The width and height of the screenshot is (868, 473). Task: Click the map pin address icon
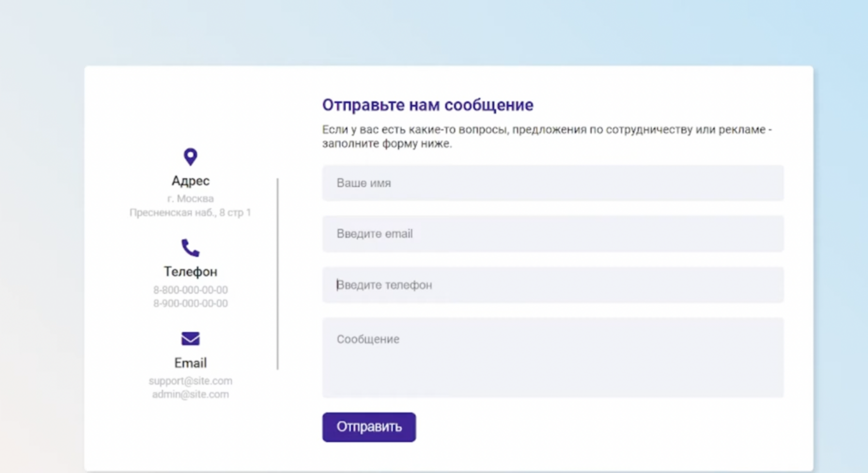tap(190, 156)
